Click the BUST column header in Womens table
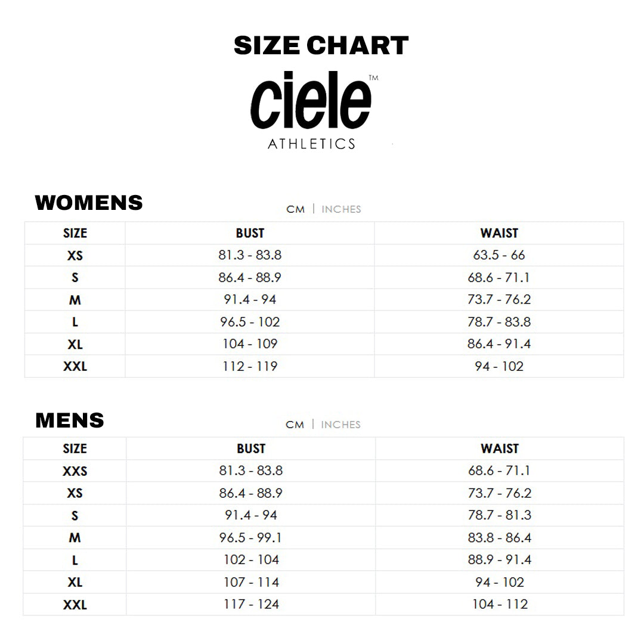This screenshot has width=644, height=644. pos(250,233)
